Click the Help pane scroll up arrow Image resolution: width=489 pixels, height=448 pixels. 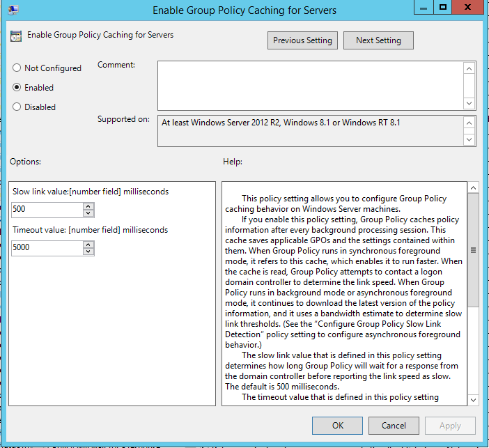pyautogui.click(x=473, y=188)
